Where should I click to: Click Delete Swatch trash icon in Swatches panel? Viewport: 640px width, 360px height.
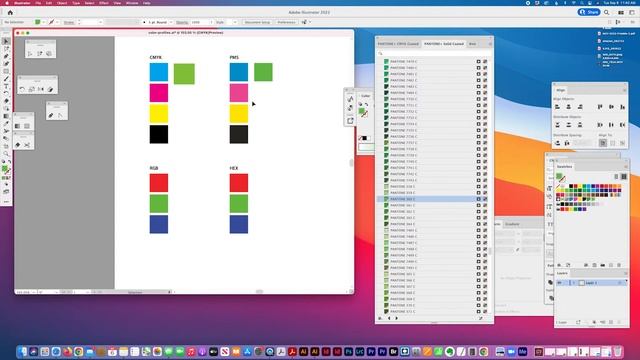tap(619, 265)
